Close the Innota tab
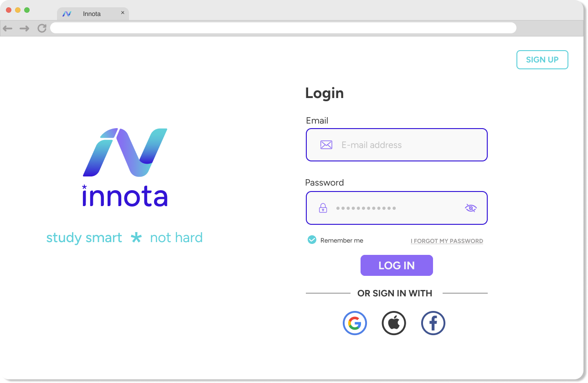This screenshot has width=588, height=383. coord(123,13)
